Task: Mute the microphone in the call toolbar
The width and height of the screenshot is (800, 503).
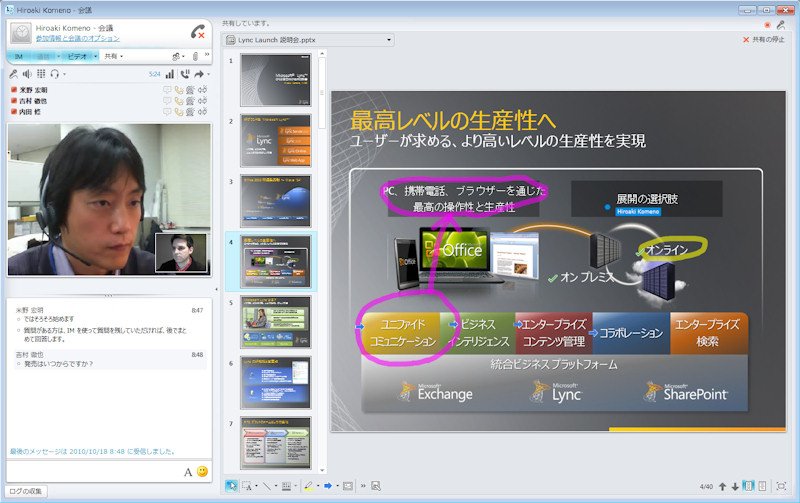Action: 14,74
